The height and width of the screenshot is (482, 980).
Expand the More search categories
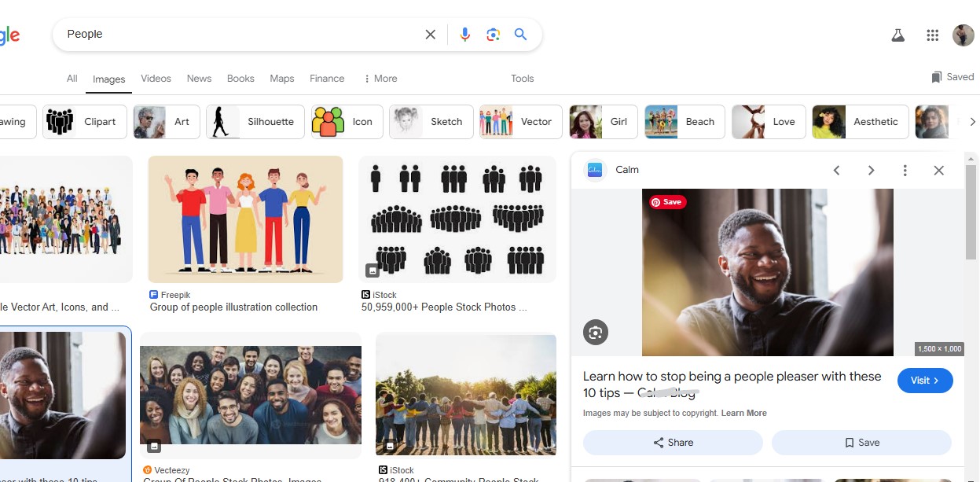tap(380, 78)
